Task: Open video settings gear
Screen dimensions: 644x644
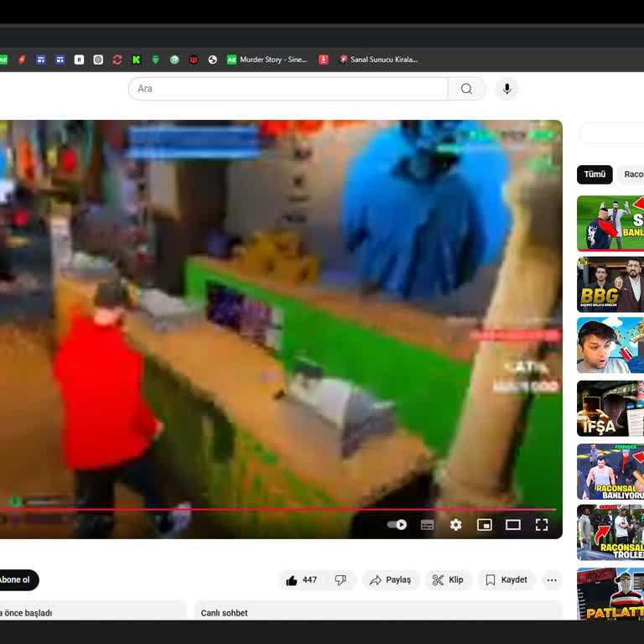Action: pyautogui.click(x=455, y=524)
